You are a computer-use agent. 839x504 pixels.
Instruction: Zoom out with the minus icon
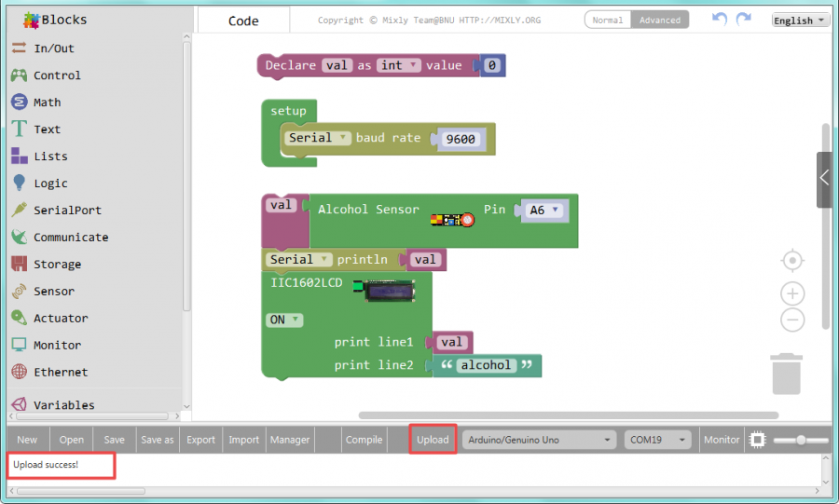tap(792, 320)
